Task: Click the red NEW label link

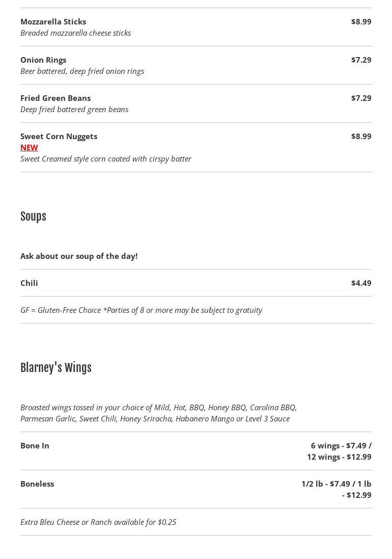Action: 29,147
